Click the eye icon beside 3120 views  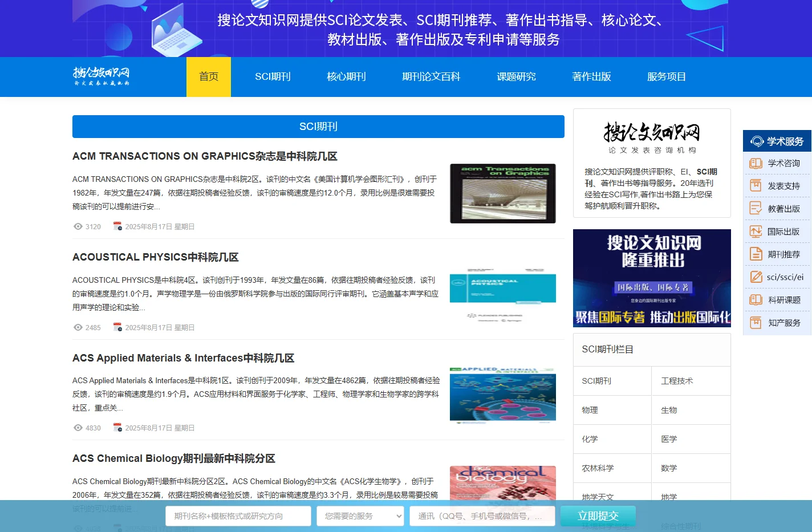click(x=78, y=226)
